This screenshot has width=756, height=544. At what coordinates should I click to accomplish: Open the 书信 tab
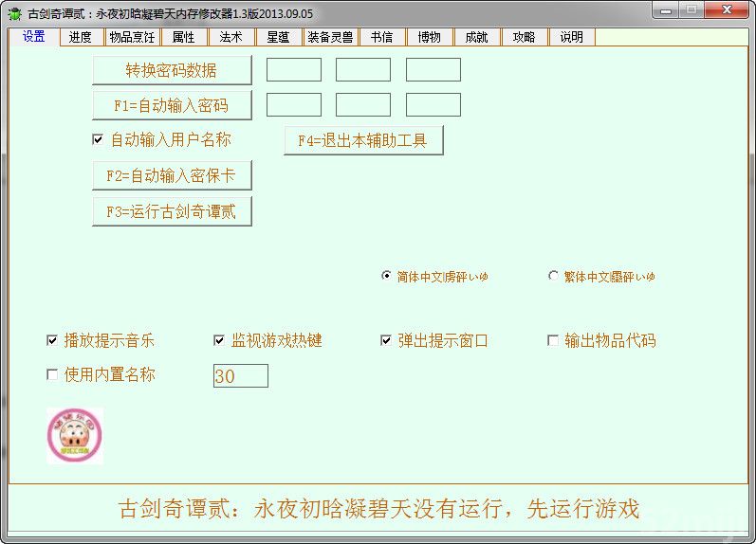pos(382,37)
